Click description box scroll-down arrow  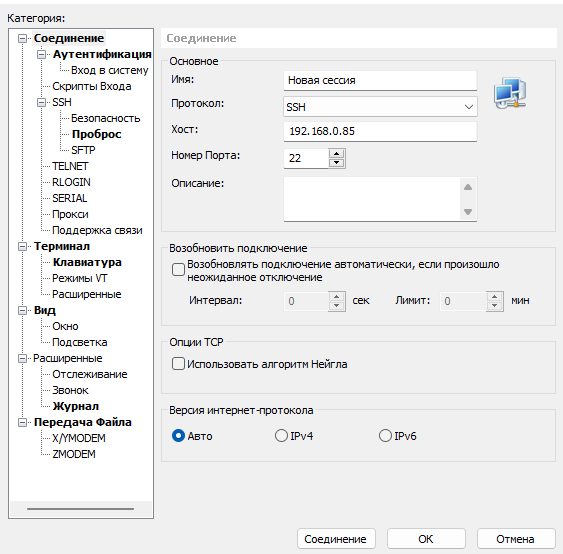pyautogui.click(x=468, y=212)
